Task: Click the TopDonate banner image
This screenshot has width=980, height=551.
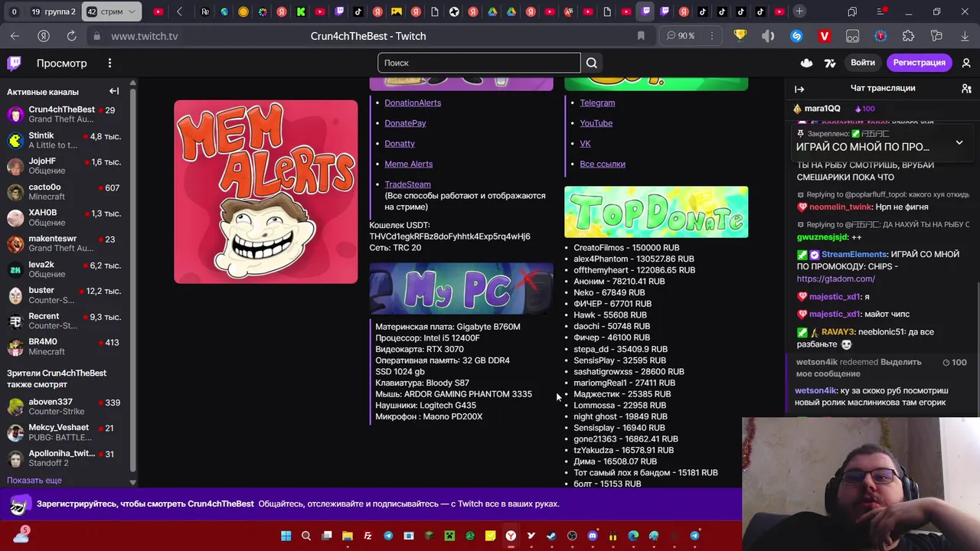Action: [656, 212]
